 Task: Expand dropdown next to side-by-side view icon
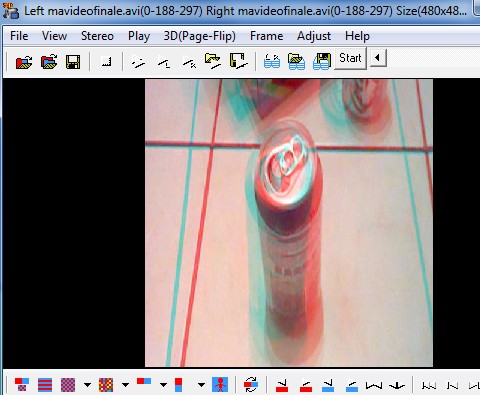pyautogui.click(x=163, y=385)
